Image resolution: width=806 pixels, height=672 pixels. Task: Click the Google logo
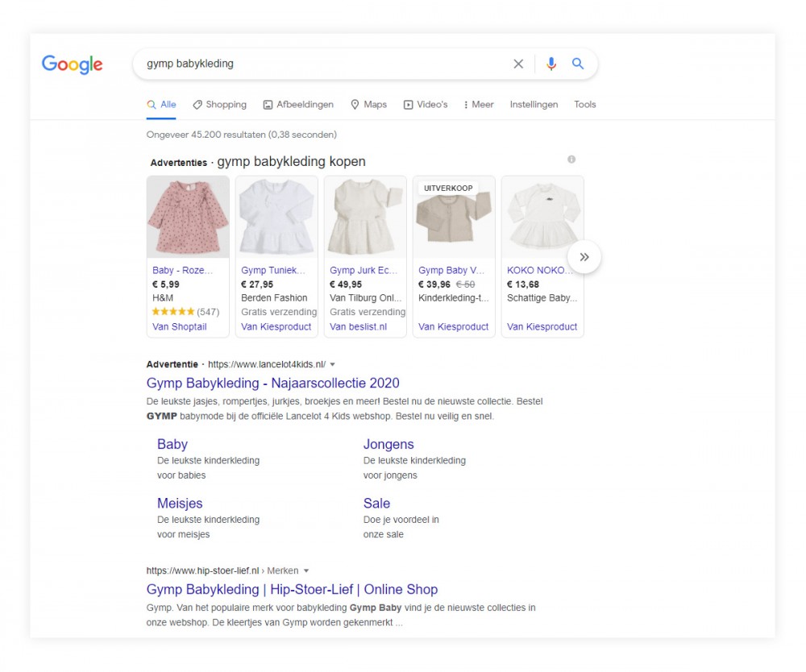click(x=72, y=64)
